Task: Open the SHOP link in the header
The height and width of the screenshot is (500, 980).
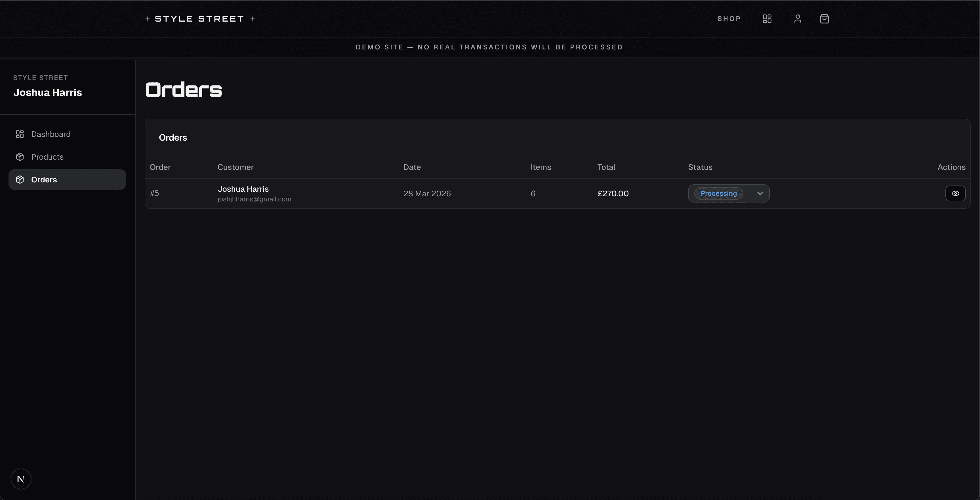Action: [729, 18]
